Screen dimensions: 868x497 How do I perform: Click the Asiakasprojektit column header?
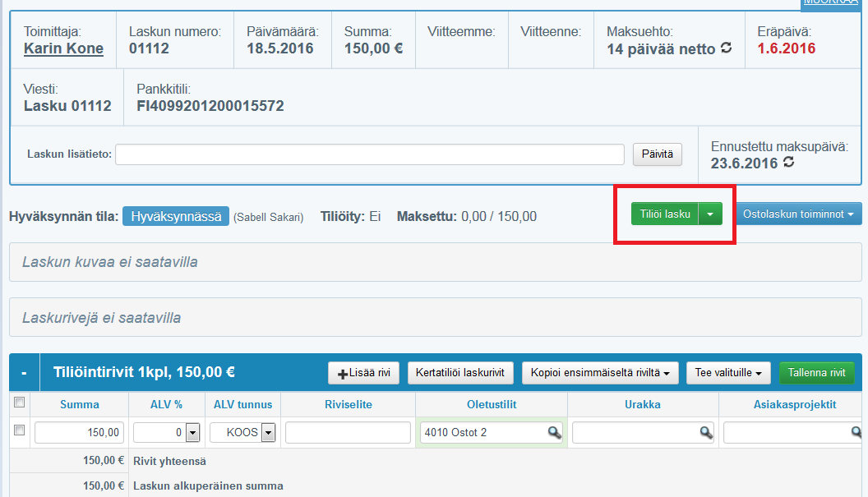(795, 404)
